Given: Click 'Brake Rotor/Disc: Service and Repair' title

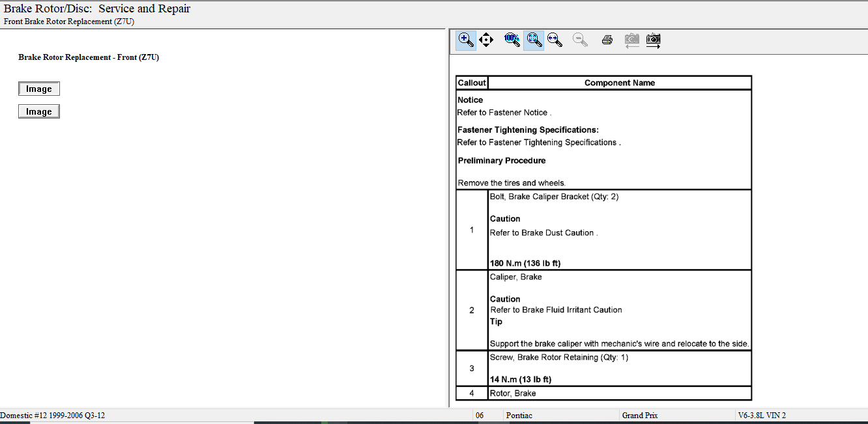Looking at the screenshot, I should coord(97,9).
